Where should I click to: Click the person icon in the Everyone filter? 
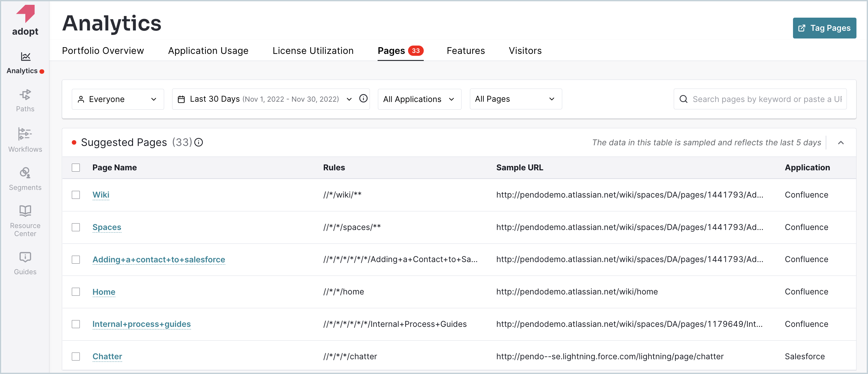(81, 99)
